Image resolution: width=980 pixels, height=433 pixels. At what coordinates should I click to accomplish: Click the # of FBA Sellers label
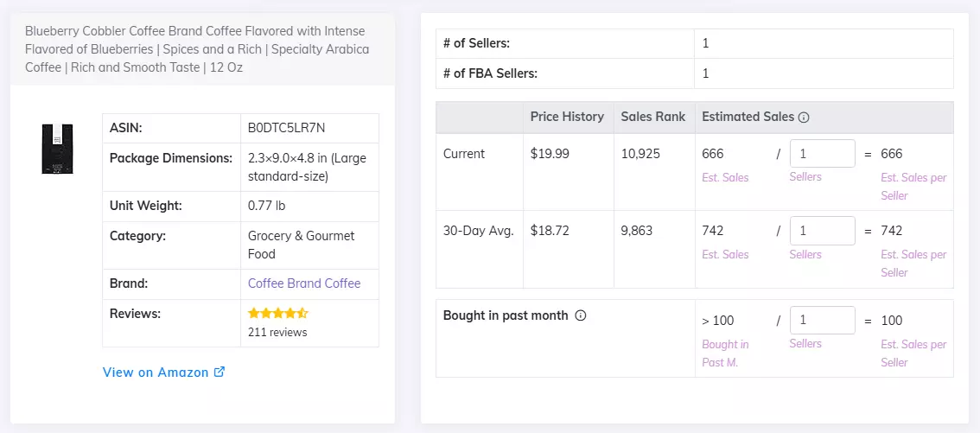pos(490,73)
